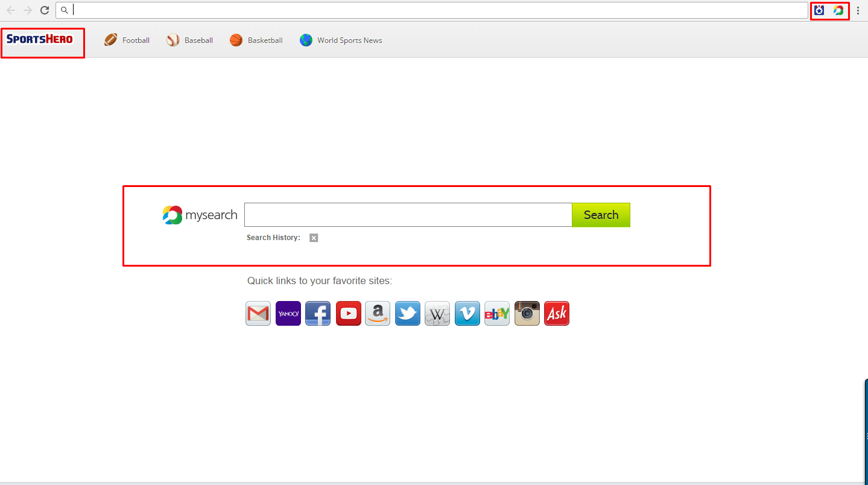Click the green Search button

click(601, 215)
